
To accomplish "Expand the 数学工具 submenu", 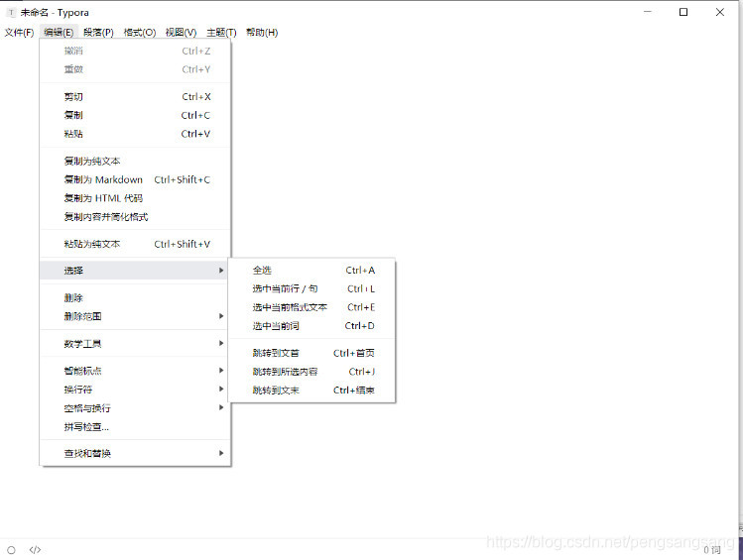I will 136,343.
